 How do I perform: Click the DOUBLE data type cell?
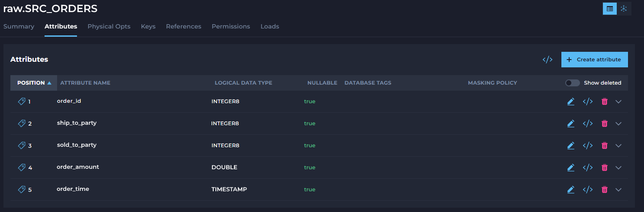tap(224, 168)
